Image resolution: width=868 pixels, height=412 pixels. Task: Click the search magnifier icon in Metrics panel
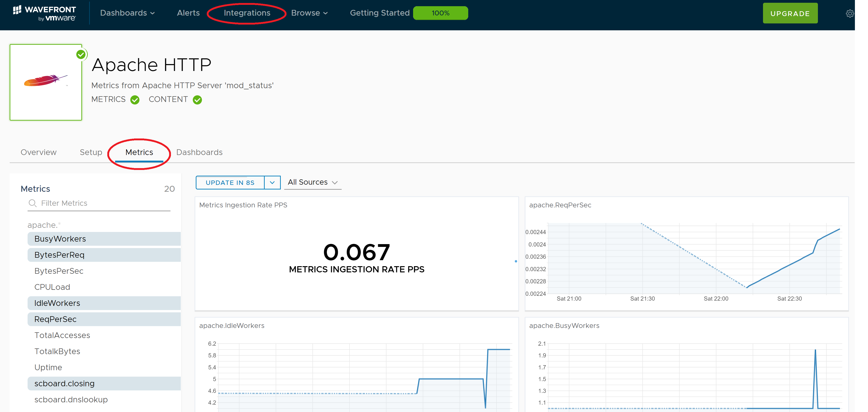pos(32,203)
